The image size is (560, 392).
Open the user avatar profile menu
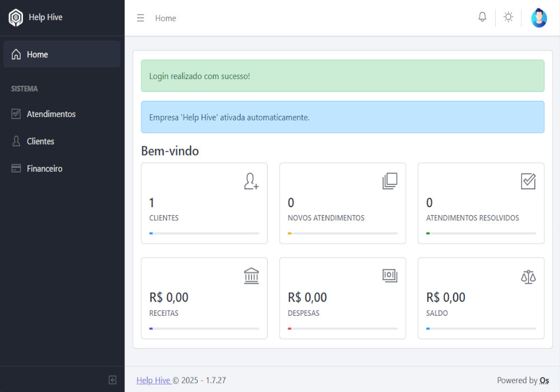[539, 18]
